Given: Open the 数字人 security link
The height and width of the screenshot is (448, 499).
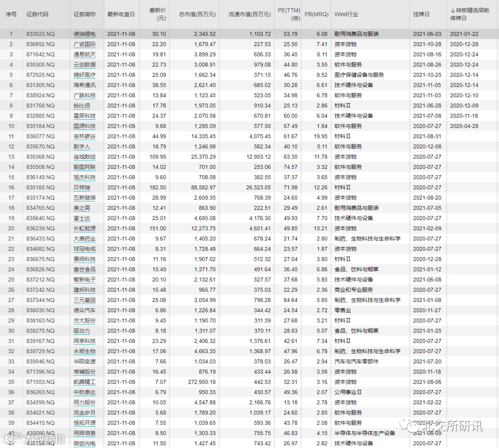Looking at the screenshot, I should point(82,147).
